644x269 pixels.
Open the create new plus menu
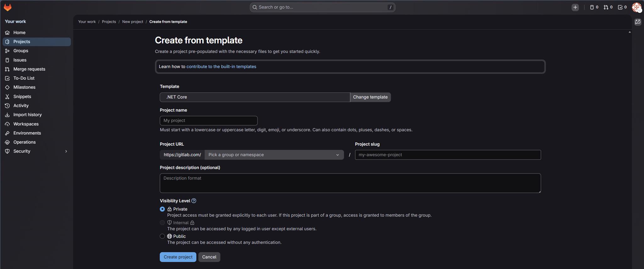tap(575, 7)
